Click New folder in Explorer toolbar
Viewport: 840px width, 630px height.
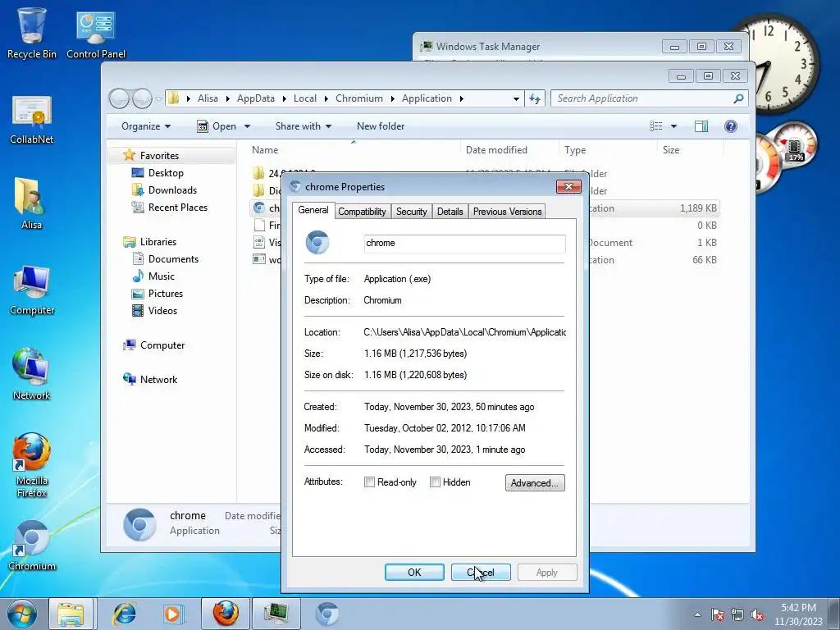[381, 126]
